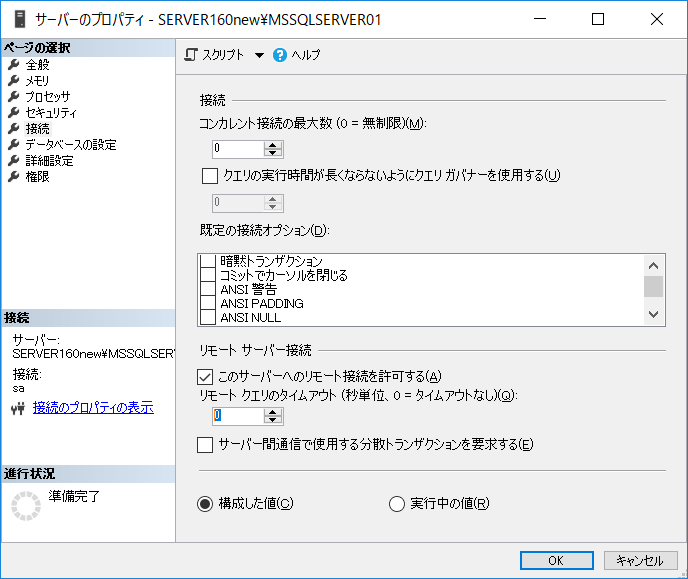The image size is (688, 579).
Task: Maximize the server properties window
Action: coord(598,19)
